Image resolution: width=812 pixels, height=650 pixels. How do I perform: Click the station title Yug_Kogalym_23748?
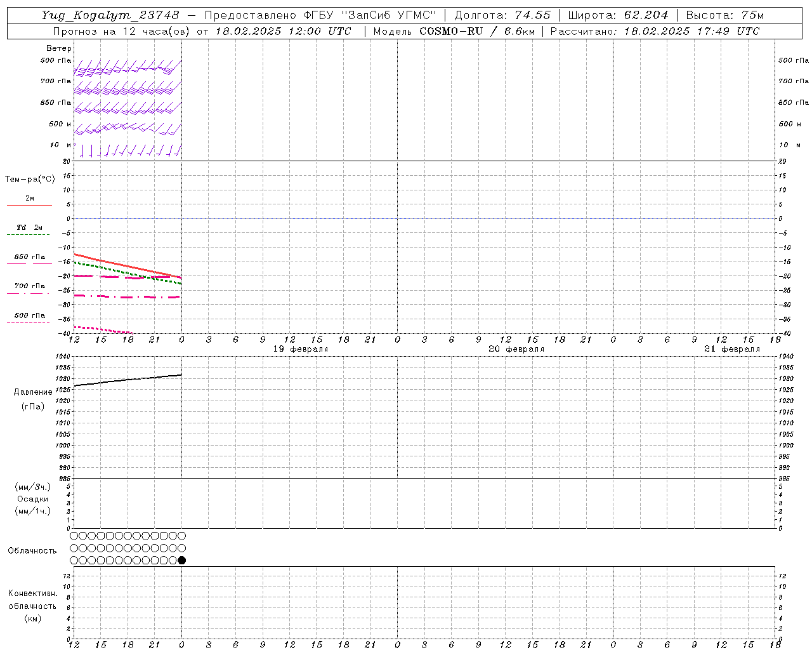tap(110, 15)
